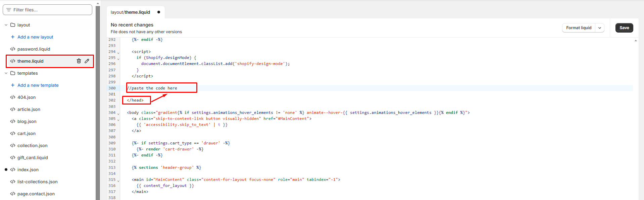Save the theme.liquid file
The height and width of the screenshot is (200, 644).
pos(624,28)
